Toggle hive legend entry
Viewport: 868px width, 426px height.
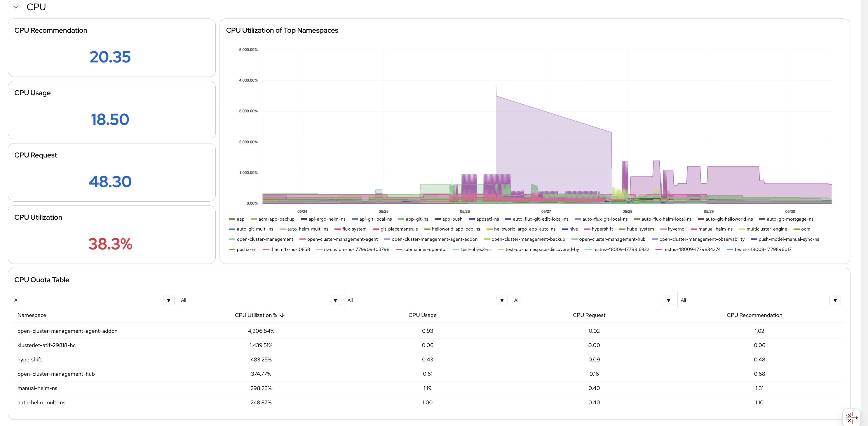tap(570, 229)
